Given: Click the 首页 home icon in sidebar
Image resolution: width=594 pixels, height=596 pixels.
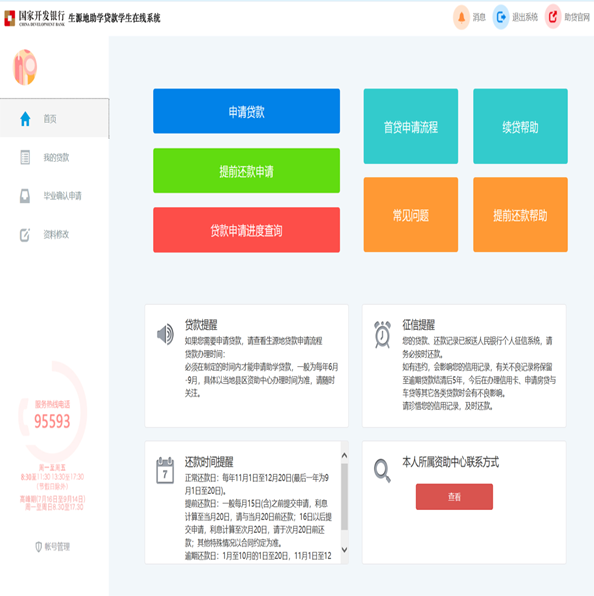Looking at the screenshot, I should 25,119.
